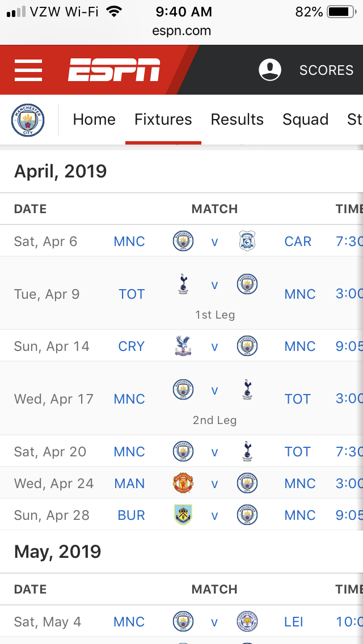Tap the Manchester City crest in navigation bar
The image size is (363, 644).
coord(28,120)
